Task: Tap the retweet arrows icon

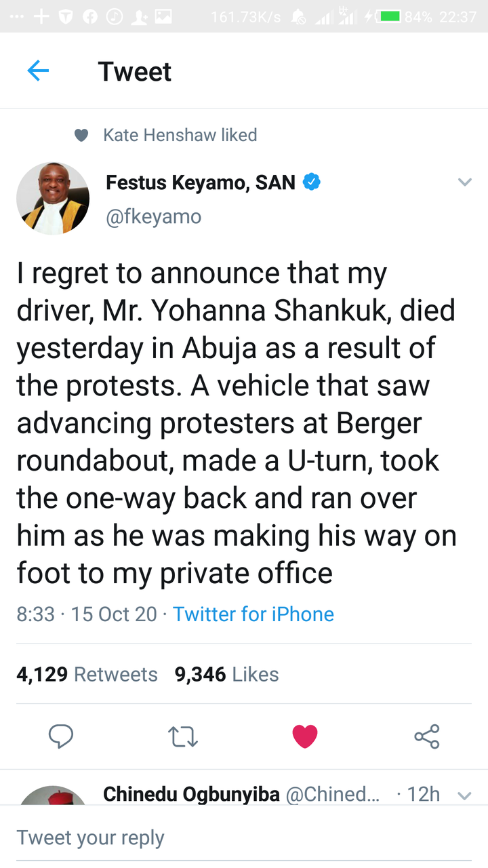Action: (x=182, y=736)
